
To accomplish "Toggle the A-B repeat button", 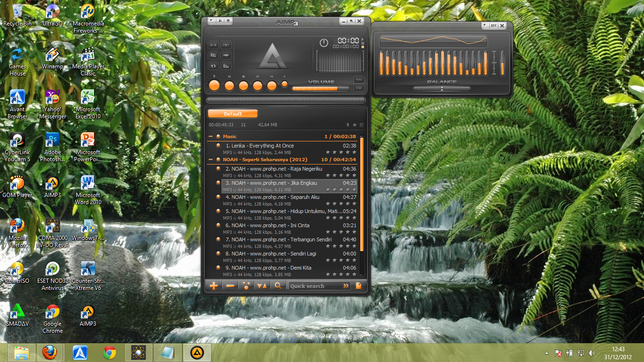I will tap(214, 45).
